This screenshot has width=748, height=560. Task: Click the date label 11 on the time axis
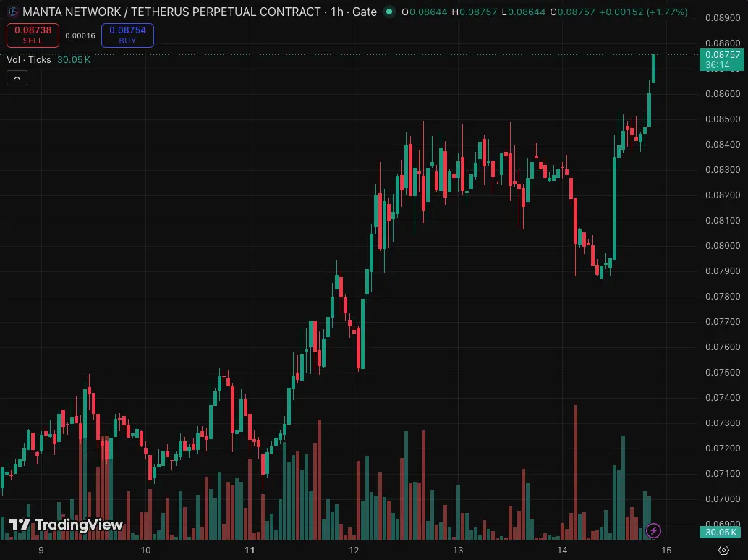click(x=250, y=551)
